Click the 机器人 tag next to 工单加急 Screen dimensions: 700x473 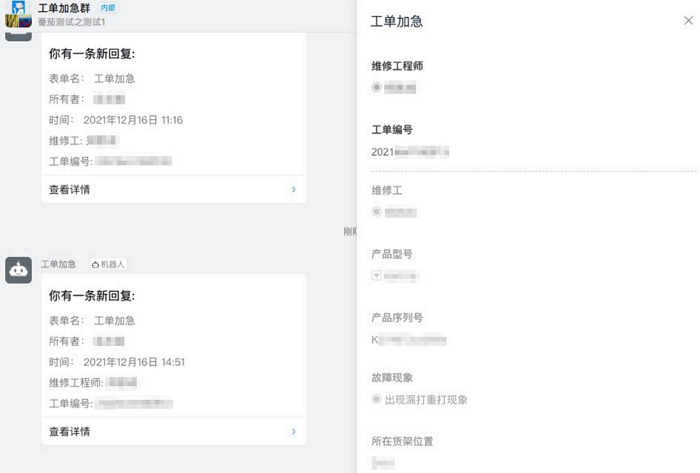tap(108, 265)
